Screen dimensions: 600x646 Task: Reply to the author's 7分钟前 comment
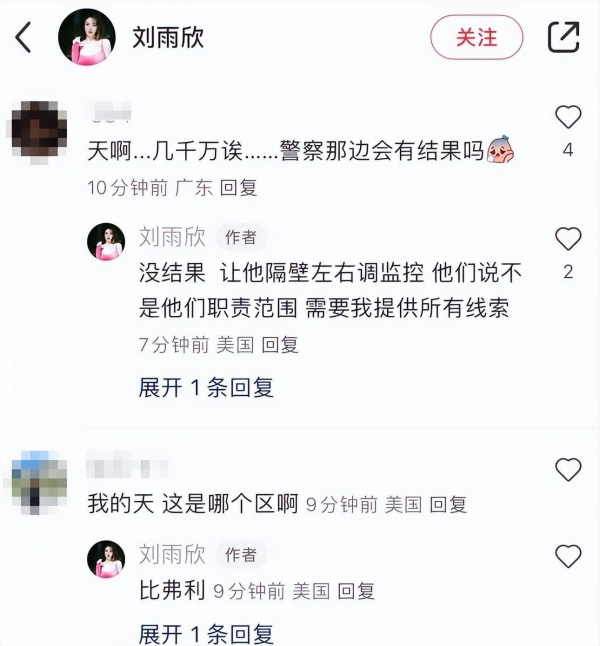click(x=280, y=344)
